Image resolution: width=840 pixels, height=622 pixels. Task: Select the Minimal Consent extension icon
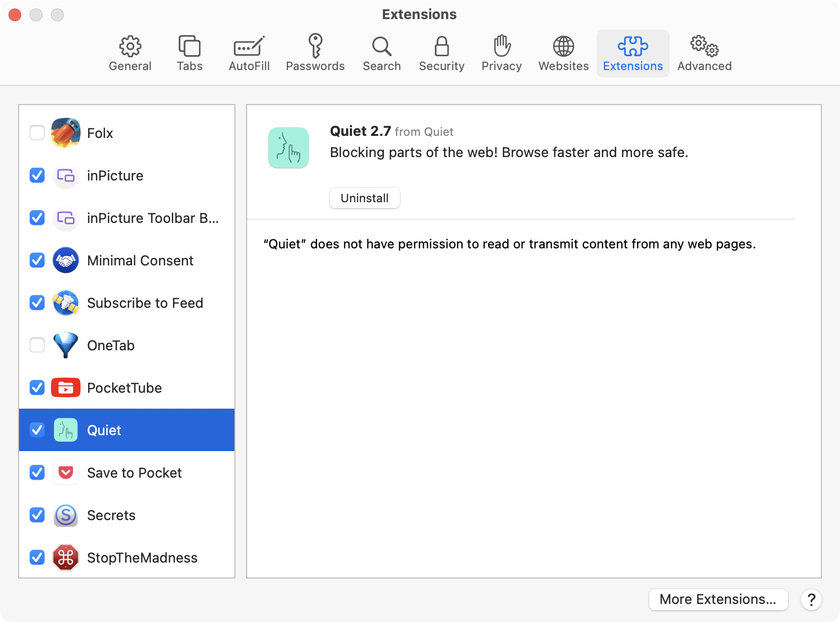click(66, 261)
